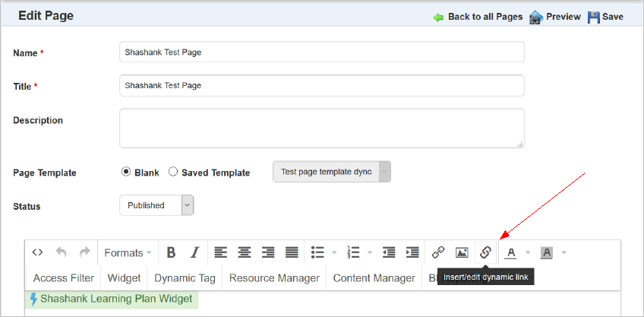This screenshot has width=644, height=317.
Task: Insert a regular link
Action: click(438, 252)
